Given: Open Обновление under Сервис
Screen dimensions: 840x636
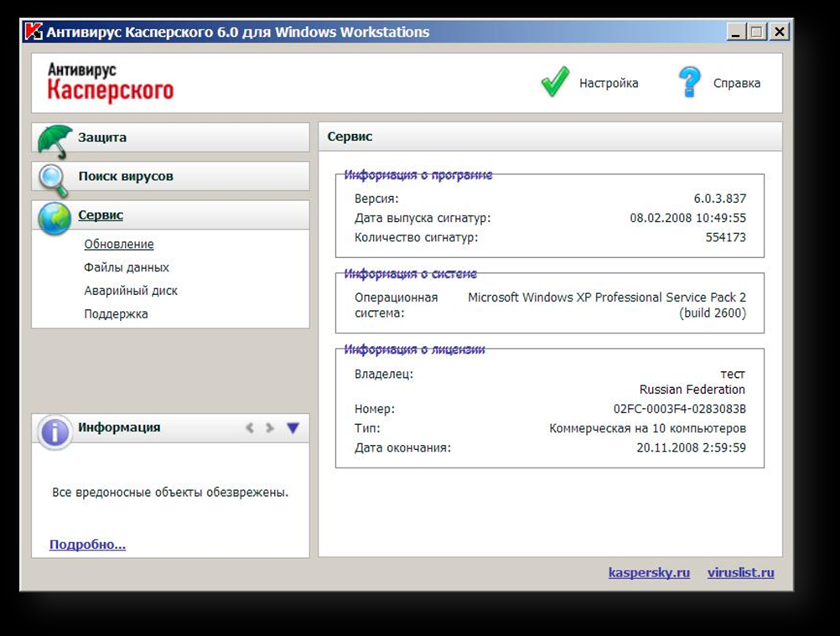Looking at the screenshot, I should click(x=119, y=244).
